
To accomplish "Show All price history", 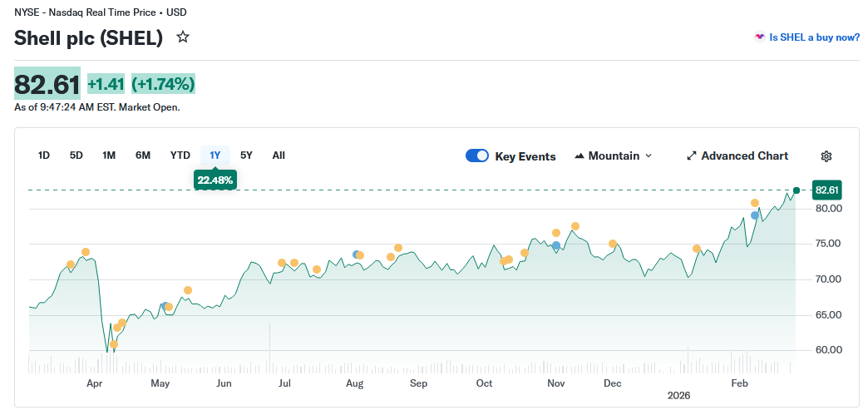I will [x=279, y=156].
